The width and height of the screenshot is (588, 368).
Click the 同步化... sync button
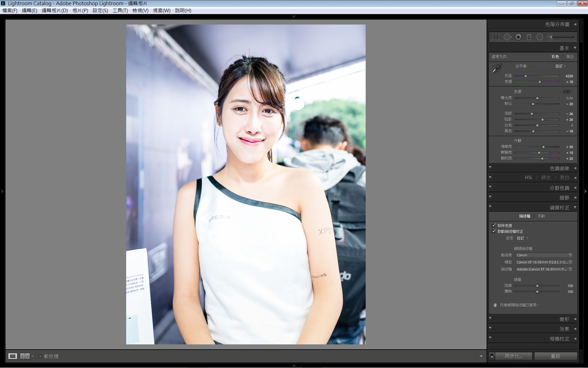pos(514,356)
